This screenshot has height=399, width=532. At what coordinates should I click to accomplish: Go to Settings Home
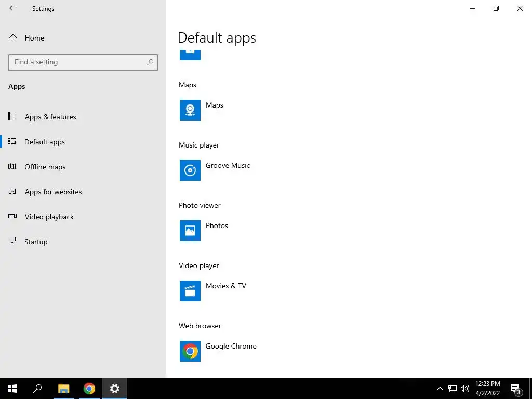click(34, 38)
